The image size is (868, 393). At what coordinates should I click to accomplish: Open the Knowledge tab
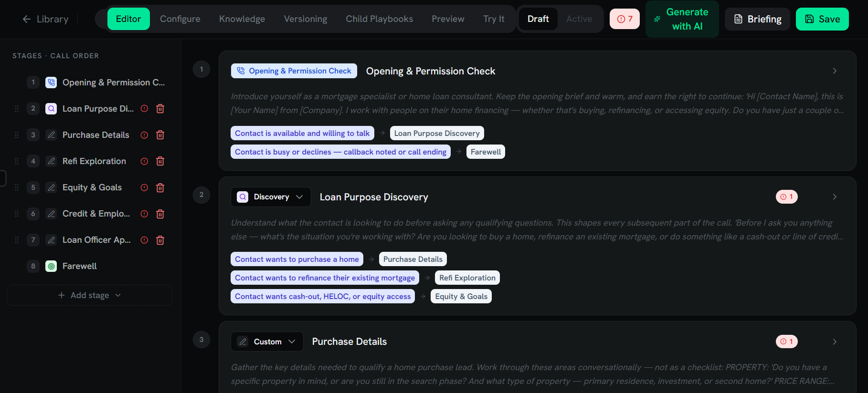coord(242,19)
